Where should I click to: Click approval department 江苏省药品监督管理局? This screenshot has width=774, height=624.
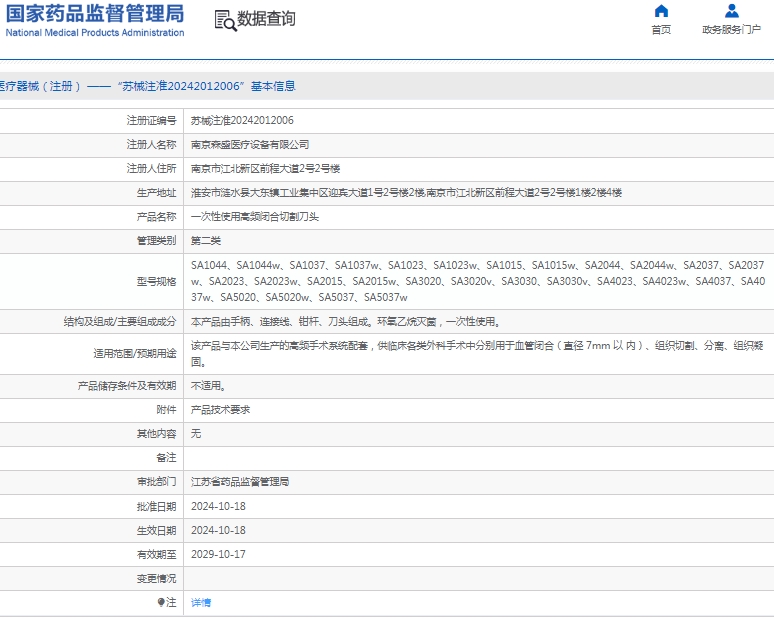coord(240,482)
